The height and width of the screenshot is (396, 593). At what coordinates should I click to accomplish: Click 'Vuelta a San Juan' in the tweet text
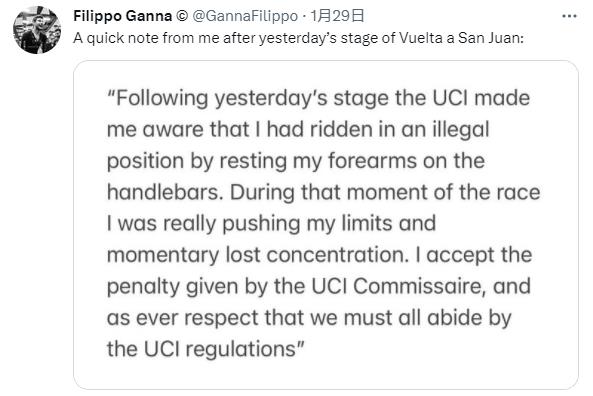[x=459, y=38]
